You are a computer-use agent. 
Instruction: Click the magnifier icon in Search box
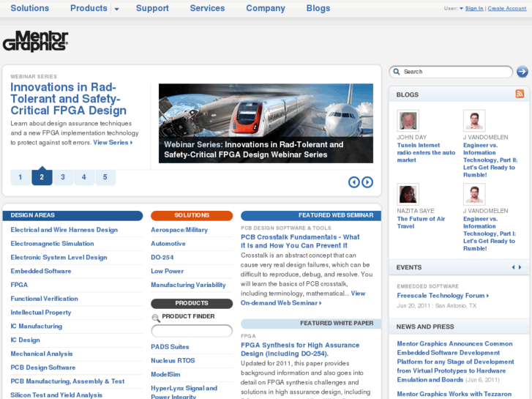(x=397, y=72)
